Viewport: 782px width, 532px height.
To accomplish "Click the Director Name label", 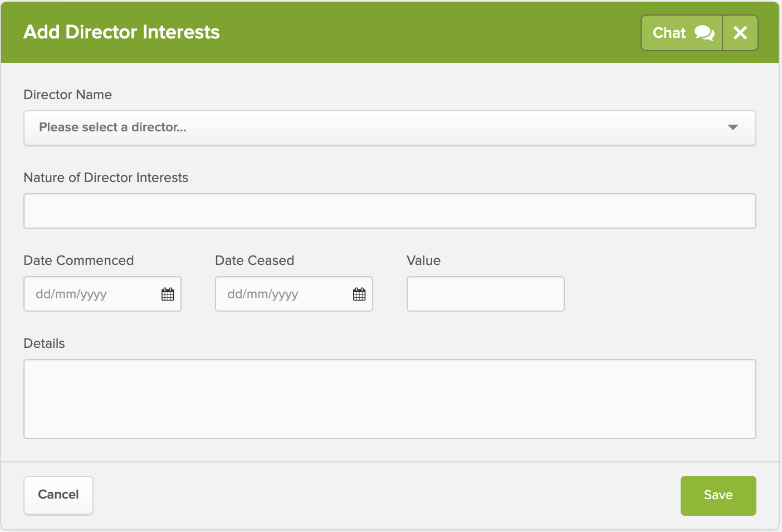I will (x=68, y=95).
